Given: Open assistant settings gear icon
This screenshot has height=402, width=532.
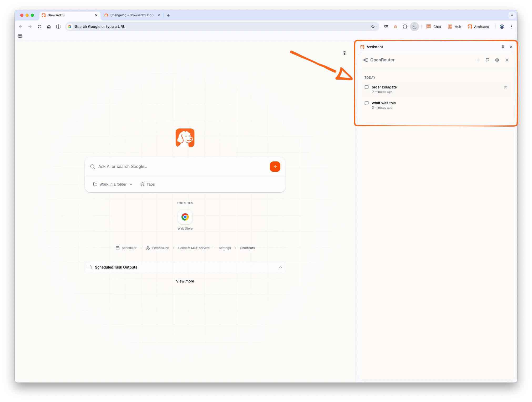Looking at the screenshot, I should [497, 60].
